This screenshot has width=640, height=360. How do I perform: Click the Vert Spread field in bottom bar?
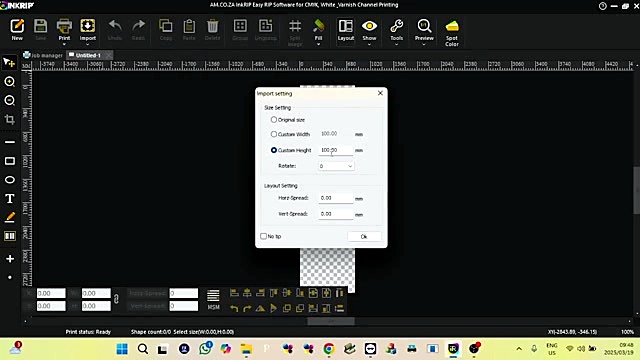[x=184, y=306]
